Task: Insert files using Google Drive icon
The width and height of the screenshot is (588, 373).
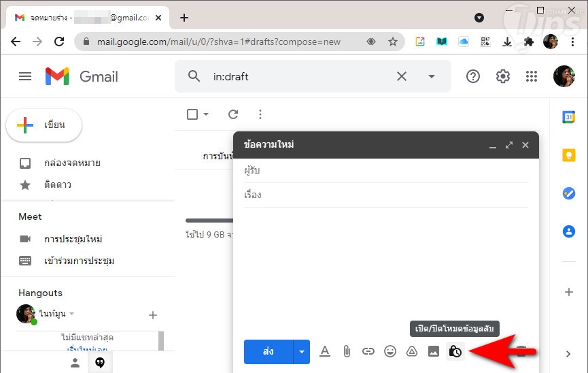Action: pyautogui.click(x=412, y=352)
